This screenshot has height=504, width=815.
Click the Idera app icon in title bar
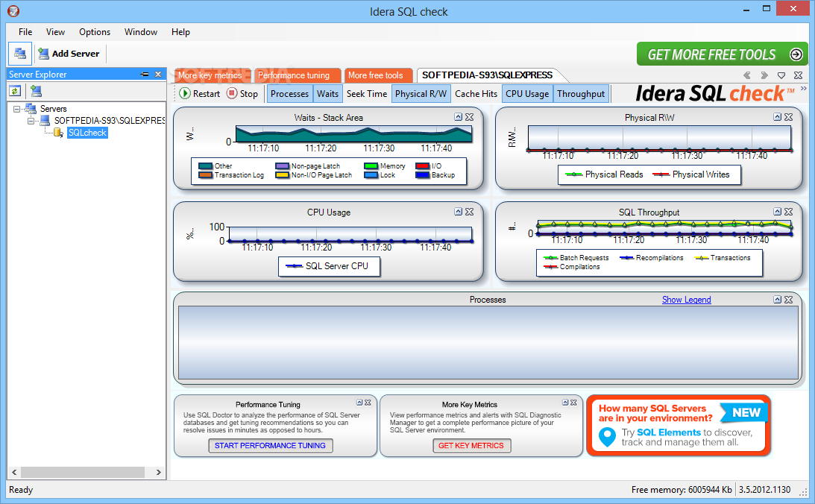pyautogui.click(x=13, y=11)
